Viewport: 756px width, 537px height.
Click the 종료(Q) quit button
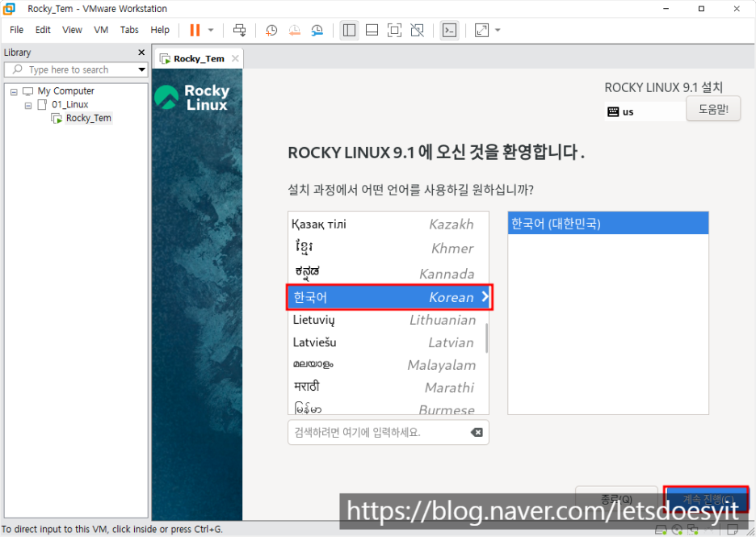pos(616,499)
